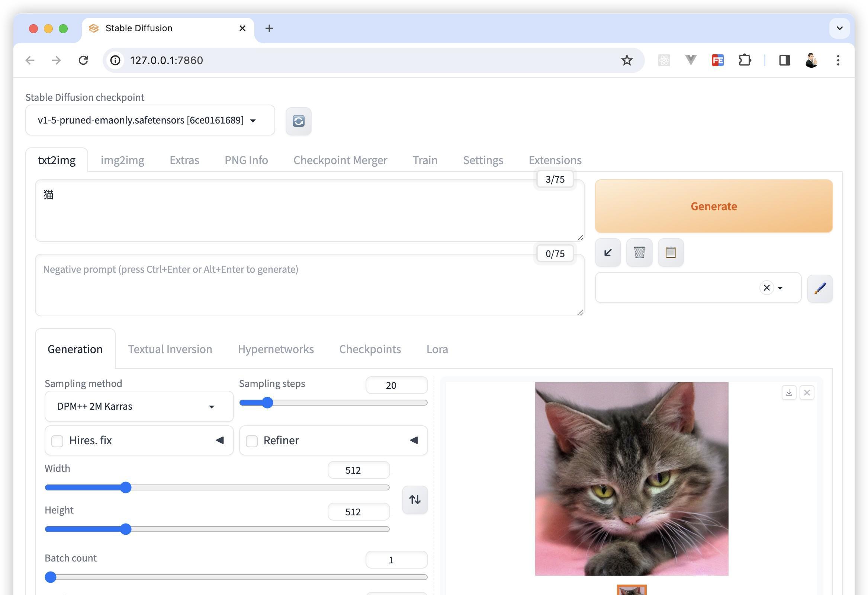Reload the browser page

pyautogui.click(x=83, y=60)
